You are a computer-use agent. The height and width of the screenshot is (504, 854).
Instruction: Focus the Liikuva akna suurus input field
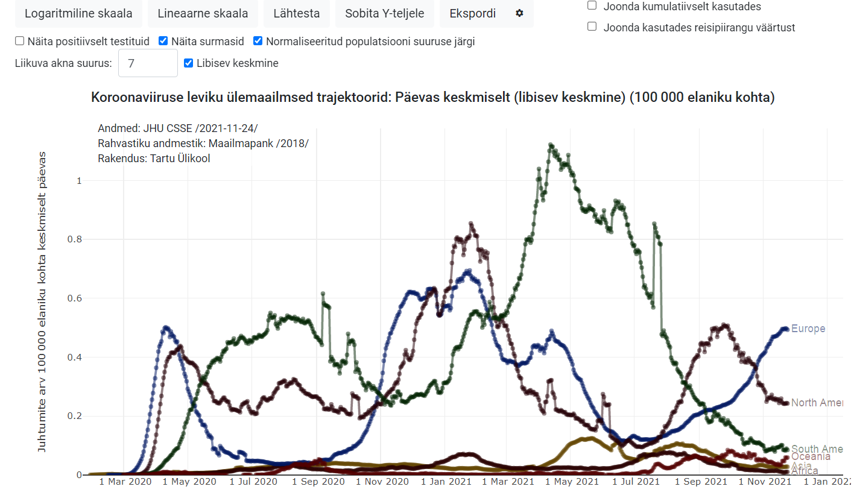pyautogui.click(x=148, y=63)
